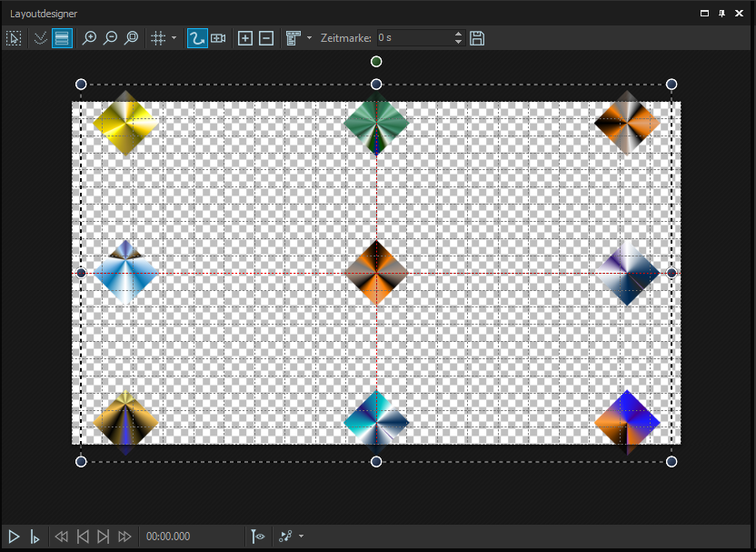Viewport: 756px width, 552px height.
Task: Click the zoom to fit magnifier icon
Action: point(132,38)
